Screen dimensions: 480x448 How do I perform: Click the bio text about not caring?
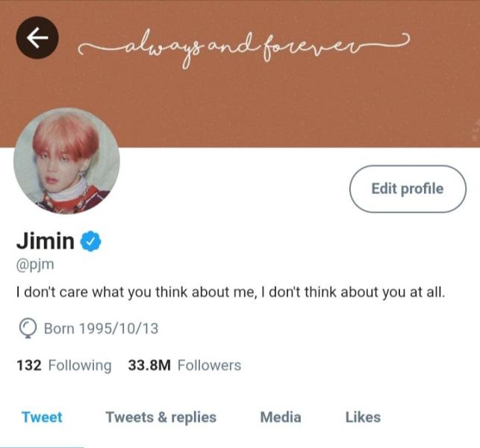point(231,292)
